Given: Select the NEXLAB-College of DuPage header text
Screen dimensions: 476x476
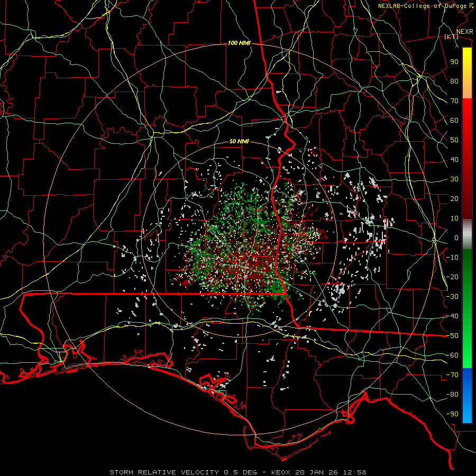Looking at the screenshot, I should 422,6.
